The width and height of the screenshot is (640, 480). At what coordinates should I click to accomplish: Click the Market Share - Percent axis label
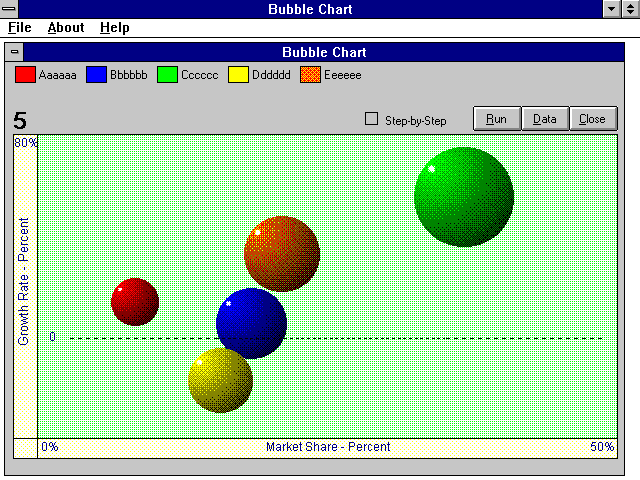328,447
